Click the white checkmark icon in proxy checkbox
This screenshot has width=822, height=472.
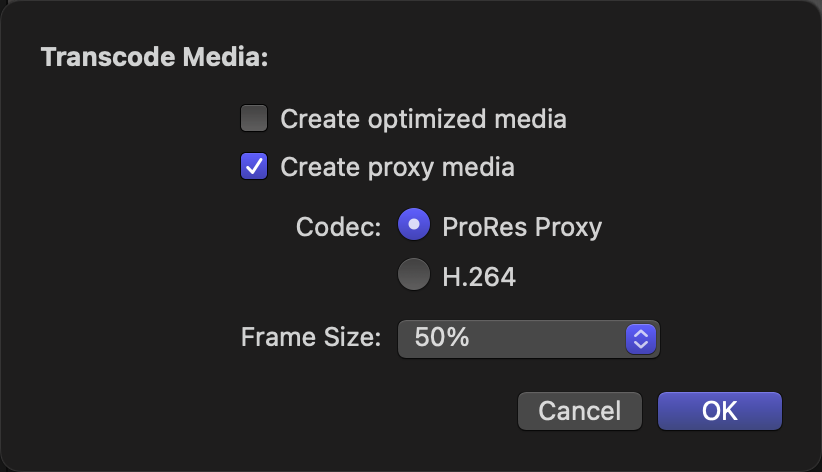tap(254, 167)
